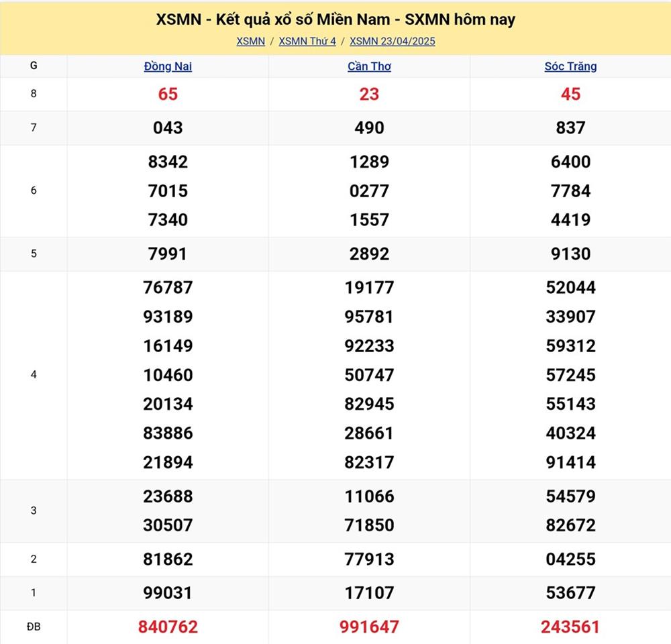The height and width of the screenshot is (644, 671).
Task: Open the Sóc Trăng province link
Action: (x=570, y=66)
